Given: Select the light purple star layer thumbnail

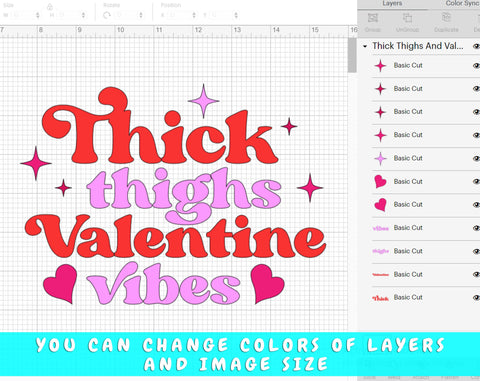Looking at the screenshot, I should click(380, 158).
